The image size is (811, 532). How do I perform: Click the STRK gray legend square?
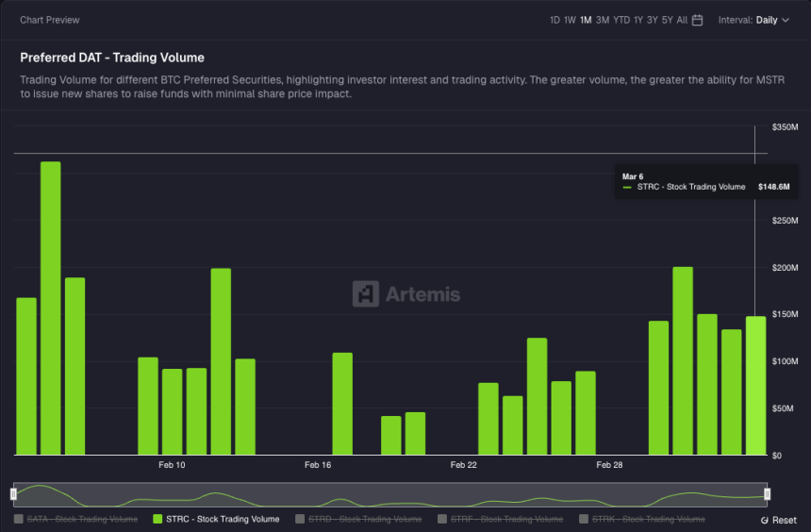(584, 519)
